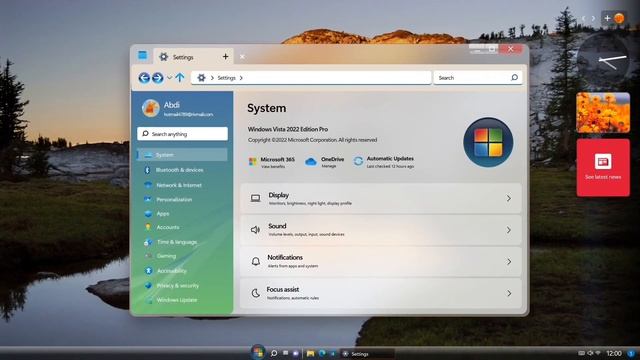Open Microsoft 365 View benefits
Screen dimensions: 640x360
coord(273,167)
